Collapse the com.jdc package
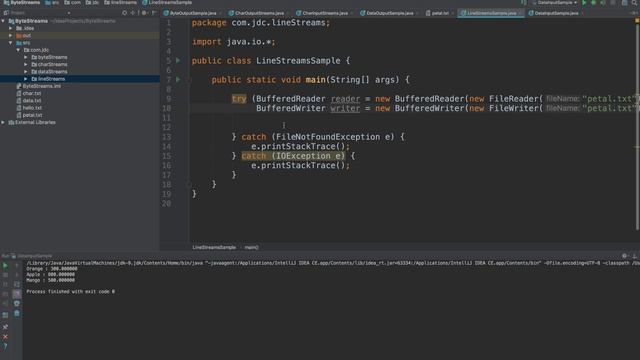 18,50
